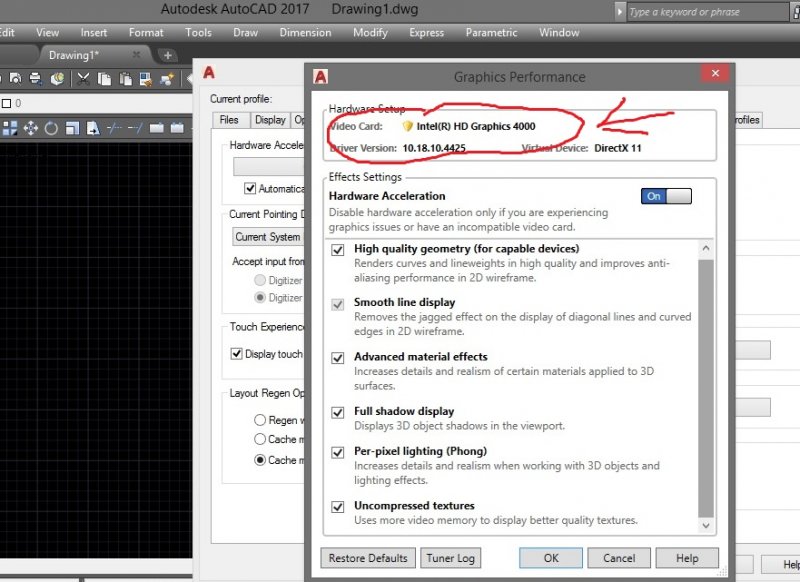
Task: Click the Paste icon in toolbar
Action: 125,79
